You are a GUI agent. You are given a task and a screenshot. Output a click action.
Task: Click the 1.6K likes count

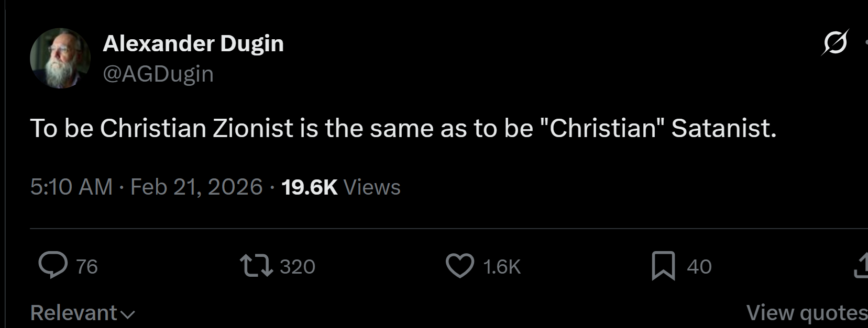point(502,267)
